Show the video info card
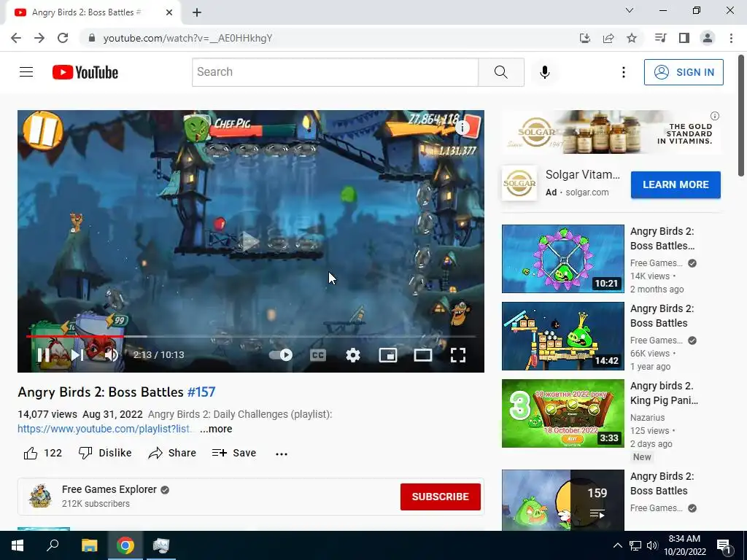The width and height of the screenshot is (747, 560). pos(462,127)
